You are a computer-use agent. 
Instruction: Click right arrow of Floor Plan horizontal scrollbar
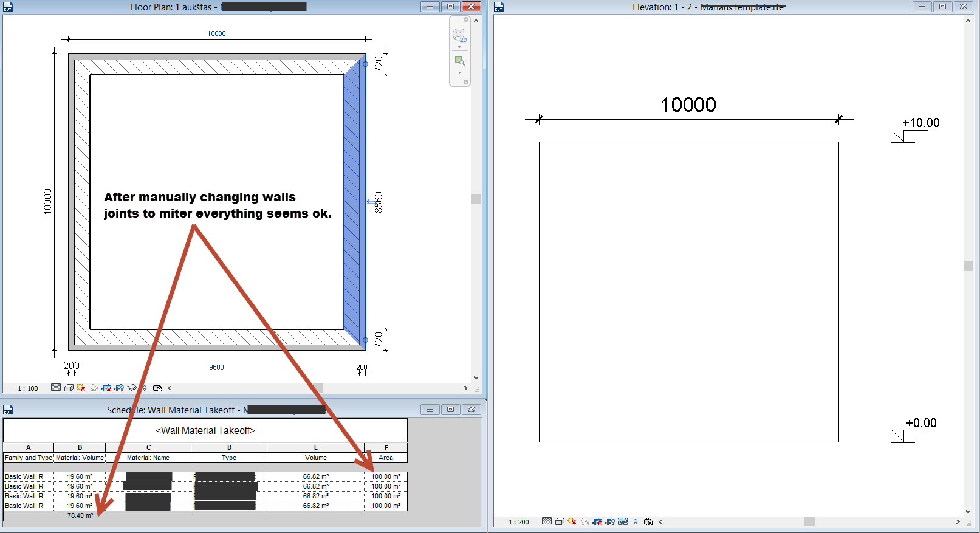tap(466, 388)
